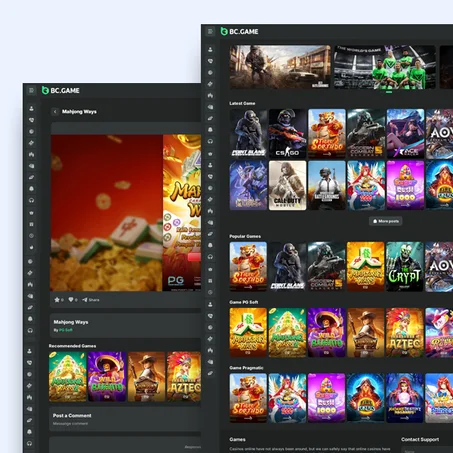Click BC.GAME logo in Mahjong Ways window

[x=61, y=90]
